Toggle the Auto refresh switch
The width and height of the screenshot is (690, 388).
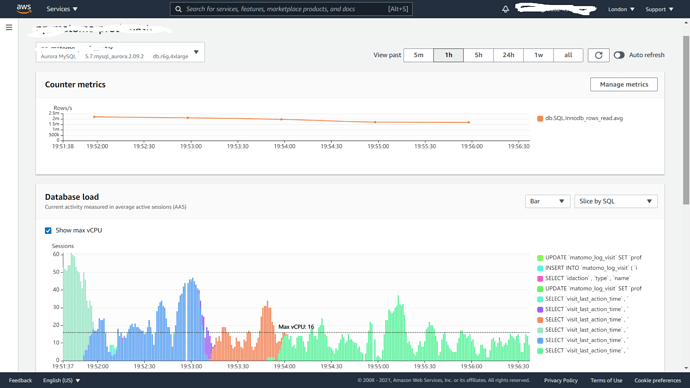click(619, 55)
